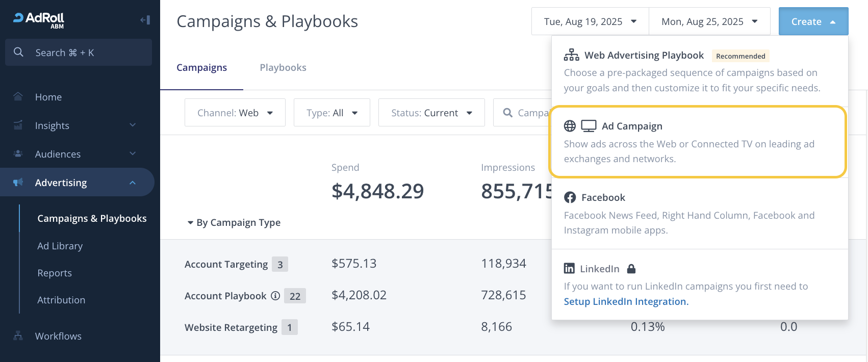
Task: Click the AdRoll ABM logo
Action: pos(39,19)
